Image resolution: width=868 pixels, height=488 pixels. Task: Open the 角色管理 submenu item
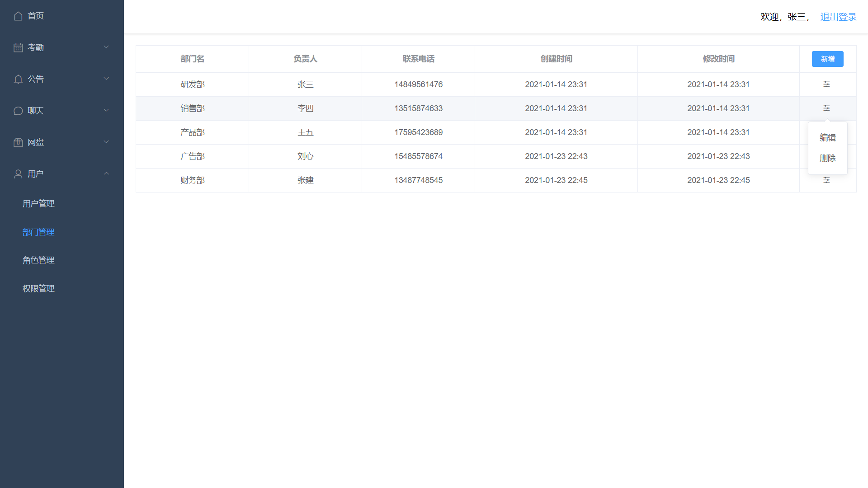38,260
